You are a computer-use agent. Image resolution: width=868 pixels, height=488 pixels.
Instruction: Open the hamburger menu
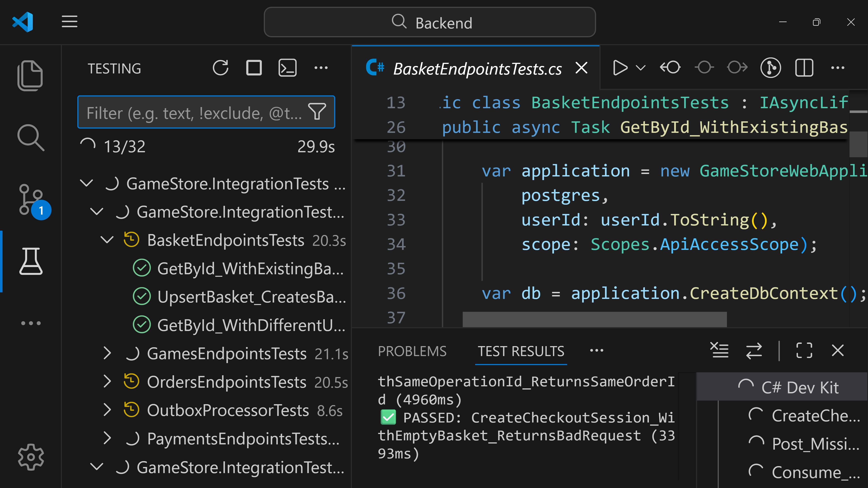coord(69,21)
